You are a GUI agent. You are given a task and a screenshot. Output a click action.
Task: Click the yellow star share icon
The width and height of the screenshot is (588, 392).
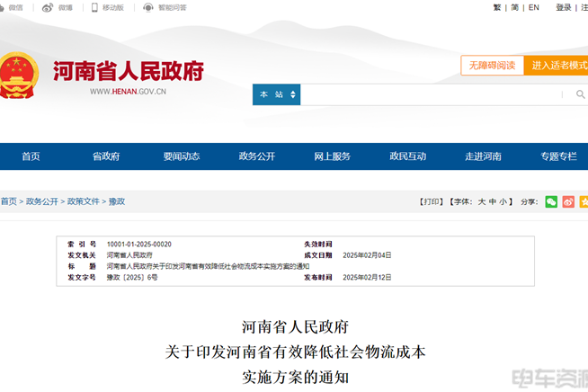tap(584, 201)
